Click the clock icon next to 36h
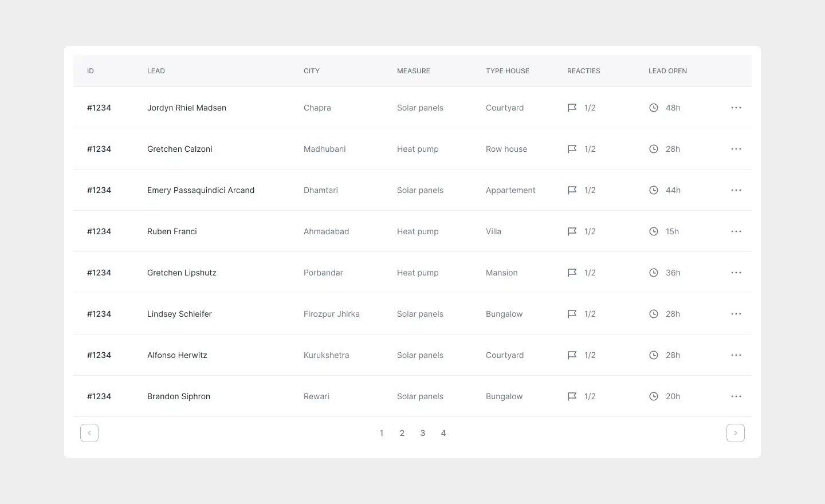Viewport: 825px width, 504px height. click(654, 273)
